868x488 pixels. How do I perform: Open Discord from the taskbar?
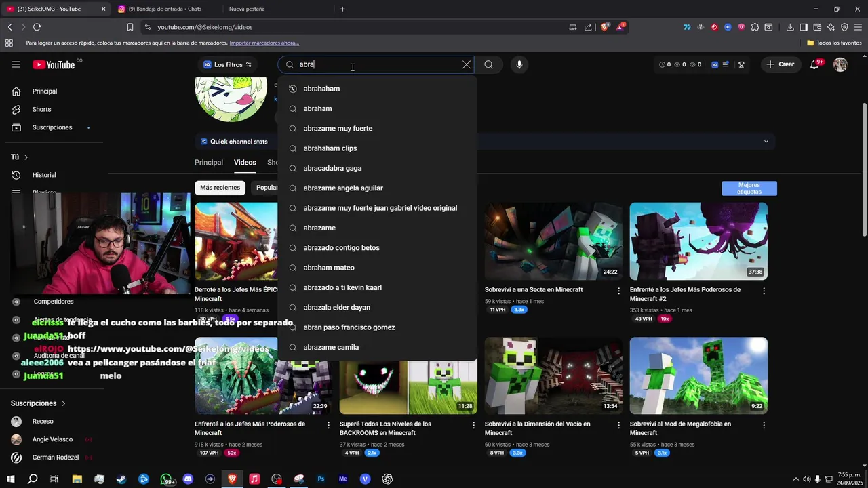coord(188,479)
